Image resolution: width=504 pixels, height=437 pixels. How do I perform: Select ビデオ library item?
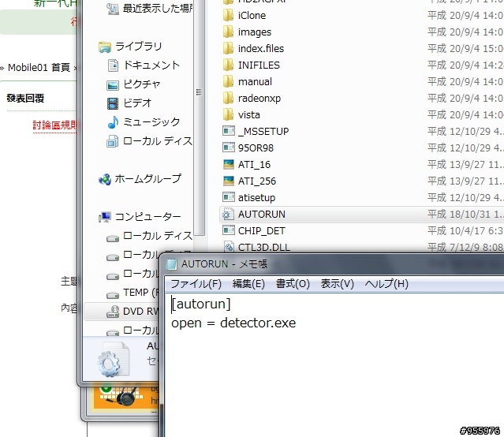[137, 103]
